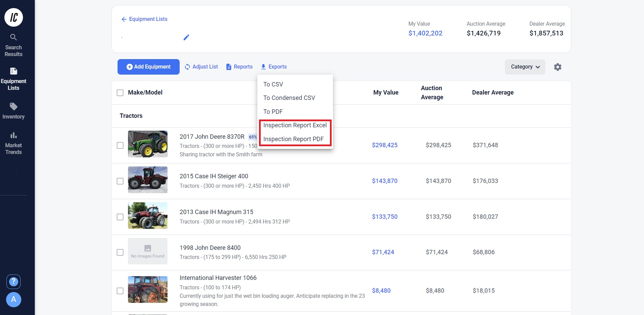Image resolution: width=644 pixels, height=315 pixels.
Task: Open Market Trends in sidebar
Action: [14, 143]
